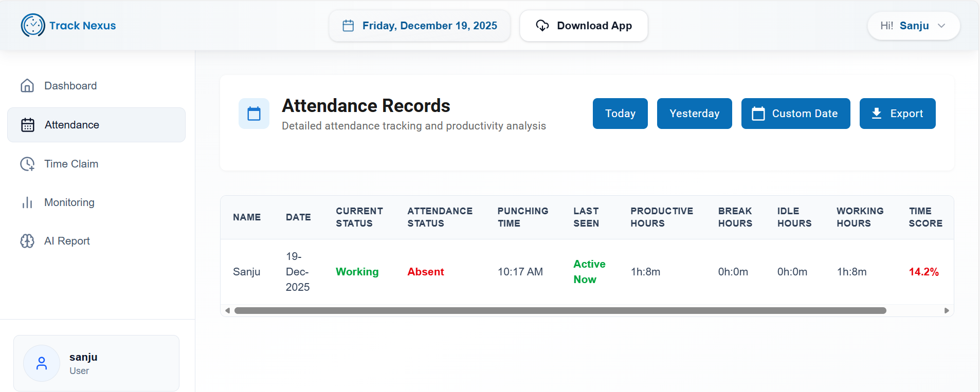The image size is (980, 392).
Task: Click the 10:17 AM punching time
Action: click(520, 272)
